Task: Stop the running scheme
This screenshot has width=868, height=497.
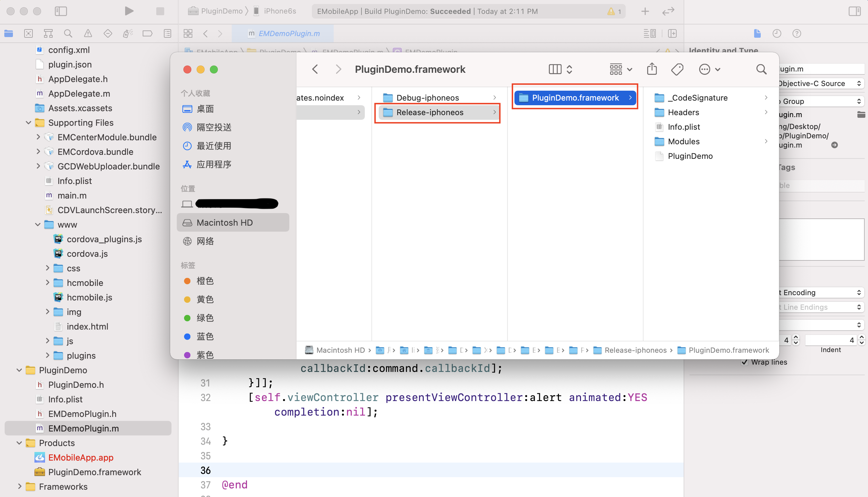Action: click(x=160, y=11)
